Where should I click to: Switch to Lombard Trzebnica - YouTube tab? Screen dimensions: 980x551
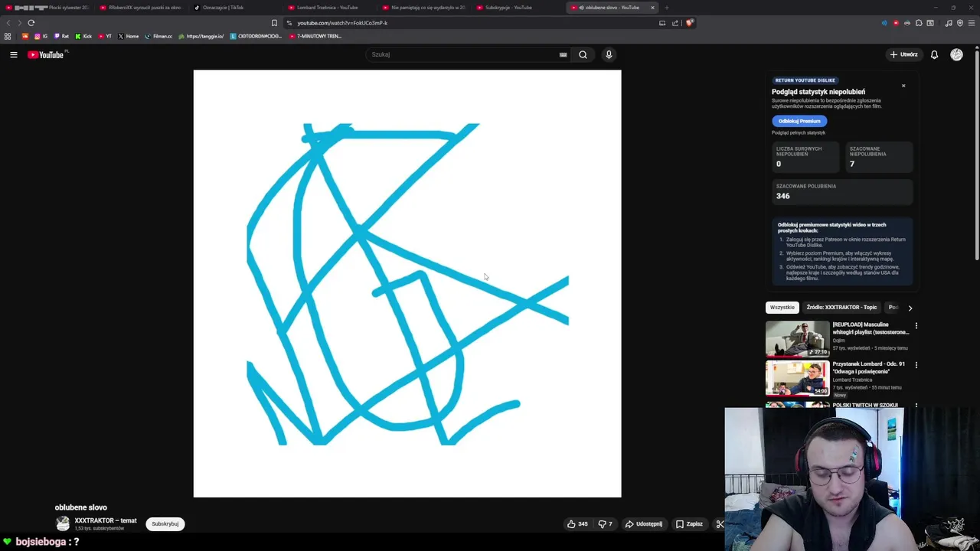tap(328, 8)
